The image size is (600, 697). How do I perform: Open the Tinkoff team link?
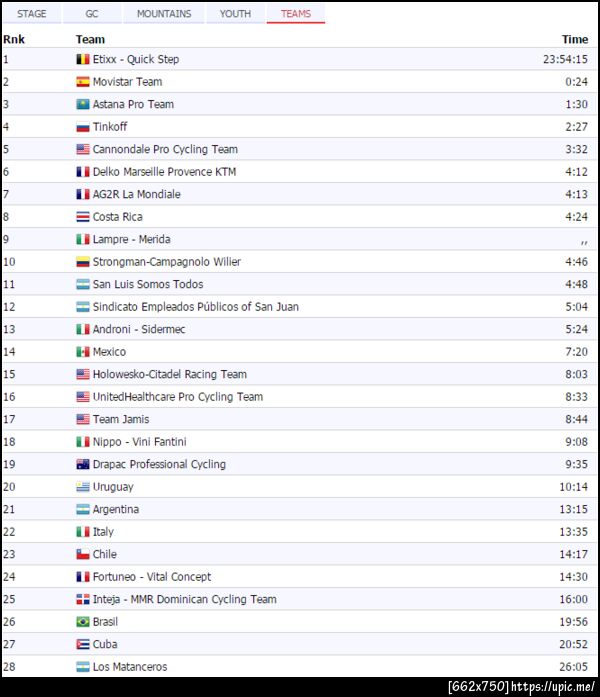point(109,127)
